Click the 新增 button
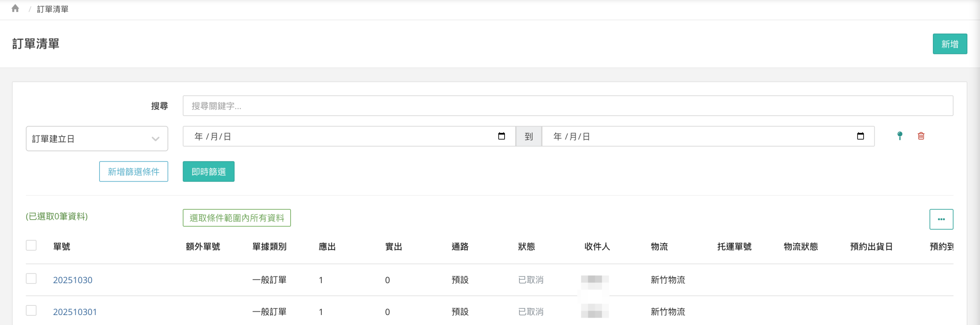The image size is (980, 325). [949, 44]
